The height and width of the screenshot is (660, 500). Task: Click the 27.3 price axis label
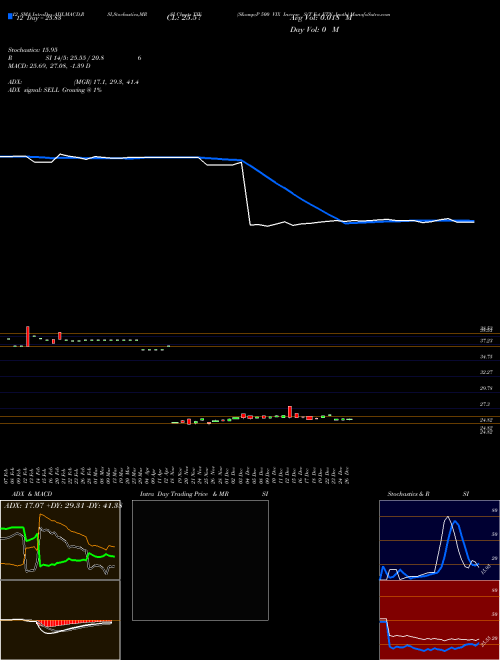(x=485, y=404)
